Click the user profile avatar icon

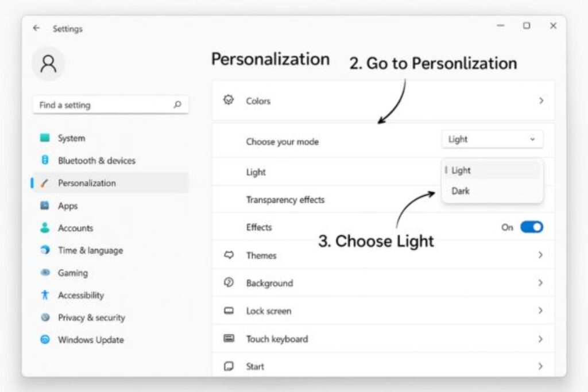coord(48,64)
